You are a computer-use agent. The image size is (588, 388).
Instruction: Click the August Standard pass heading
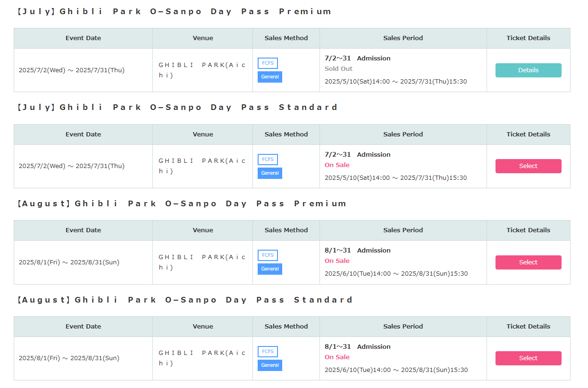[185, 300]
